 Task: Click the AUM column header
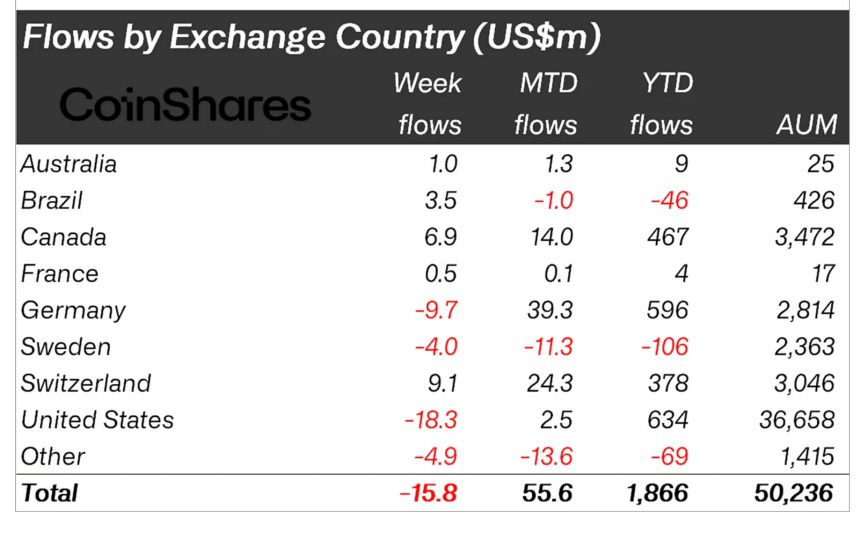click(805, 125)
